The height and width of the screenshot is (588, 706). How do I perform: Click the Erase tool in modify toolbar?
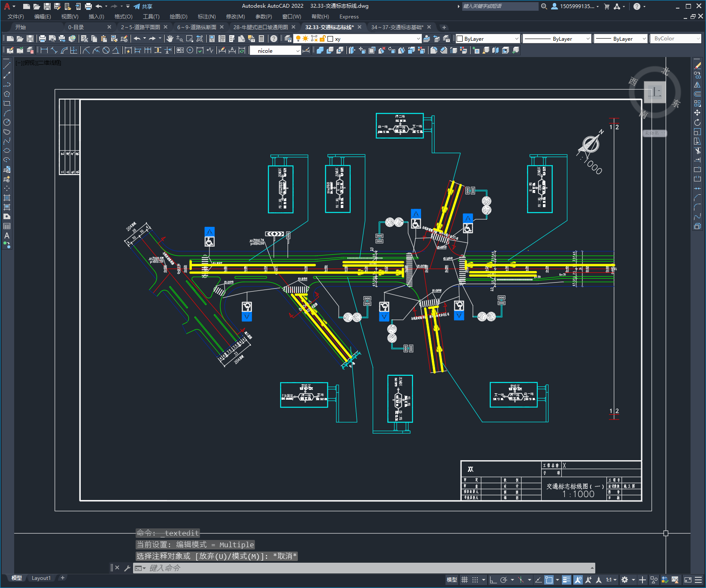697,66
